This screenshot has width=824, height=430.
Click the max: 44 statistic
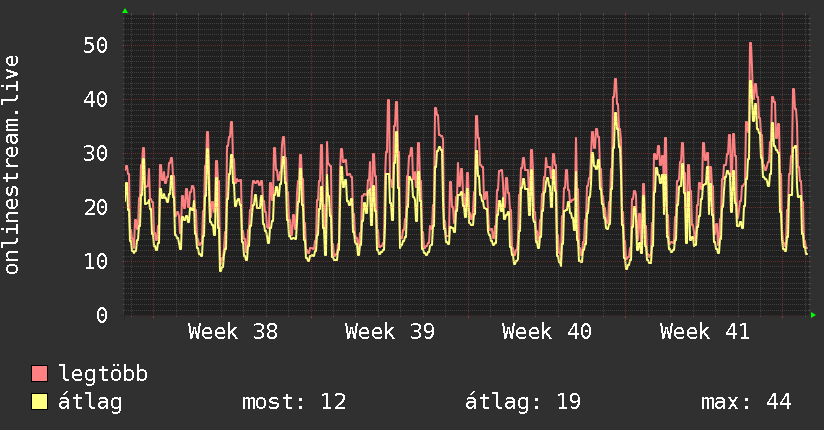746,402
